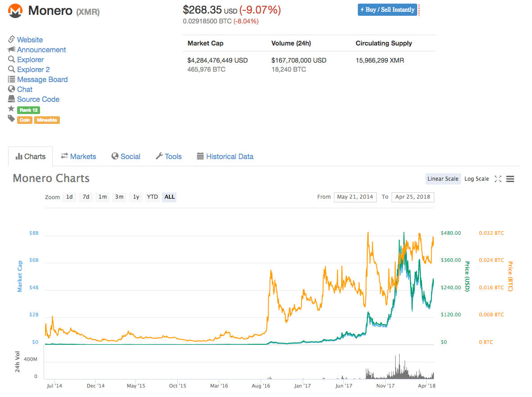Click the Monero logo icon

15,10
